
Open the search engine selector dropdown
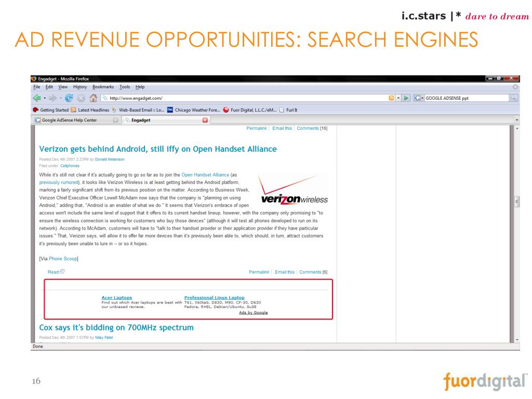[419, 98]
